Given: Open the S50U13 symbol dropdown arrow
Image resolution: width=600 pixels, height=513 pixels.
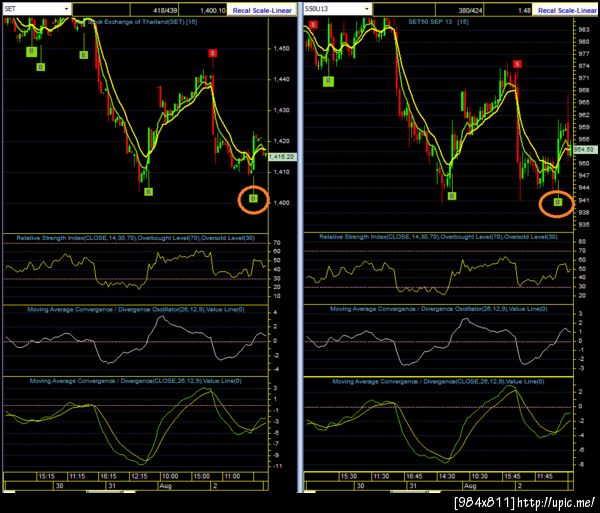Looking at the screenshot, I should tap(367, 9).
